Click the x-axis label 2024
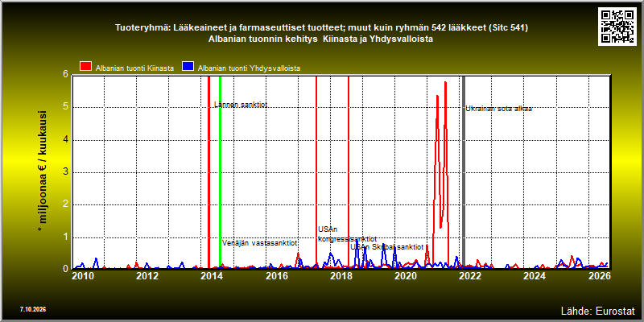Image resolution: width=644 pixels, height=322 pixels. [x=534, y=276]
